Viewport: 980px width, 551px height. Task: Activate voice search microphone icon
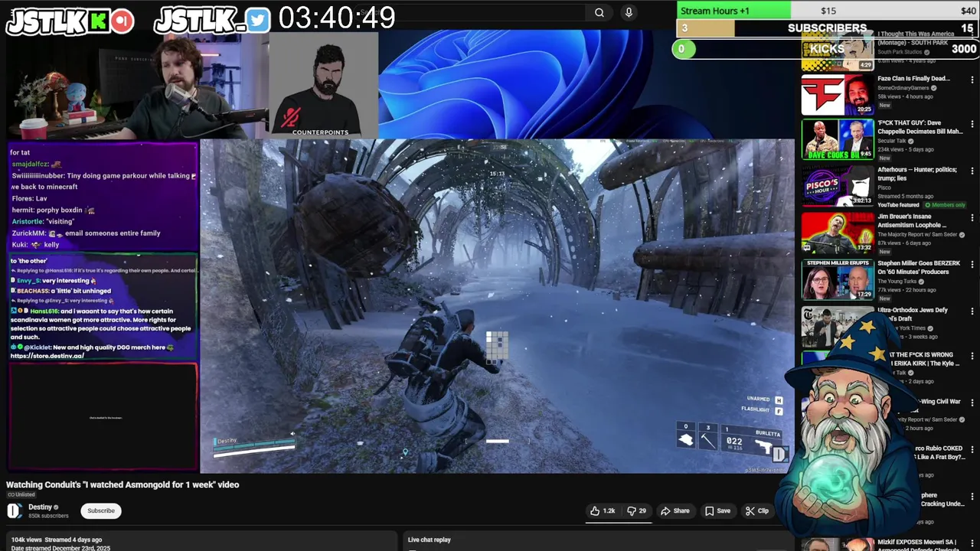point(629,12)
